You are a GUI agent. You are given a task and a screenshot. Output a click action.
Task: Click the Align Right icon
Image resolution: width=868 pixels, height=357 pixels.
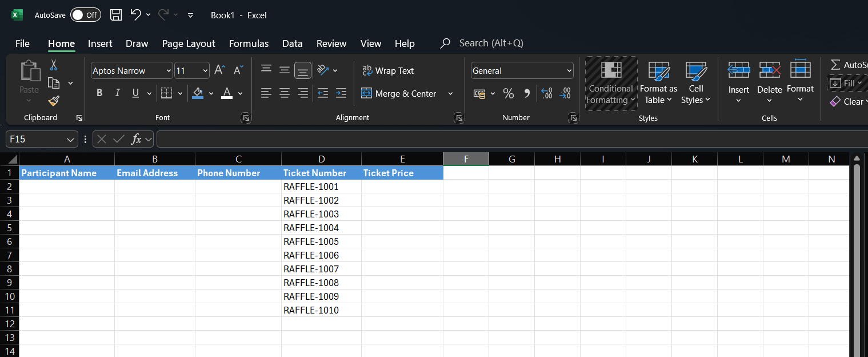pyautogui.click(x=303, y=93)
